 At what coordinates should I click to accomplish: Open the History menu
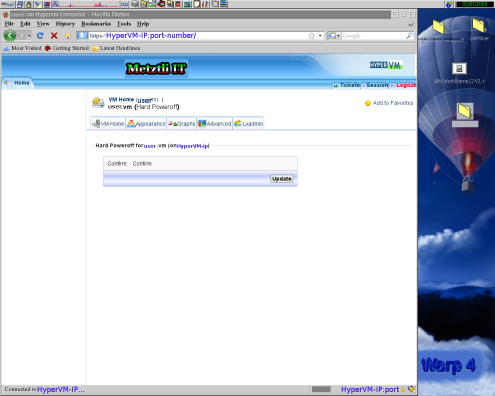[x=65, y=24]
